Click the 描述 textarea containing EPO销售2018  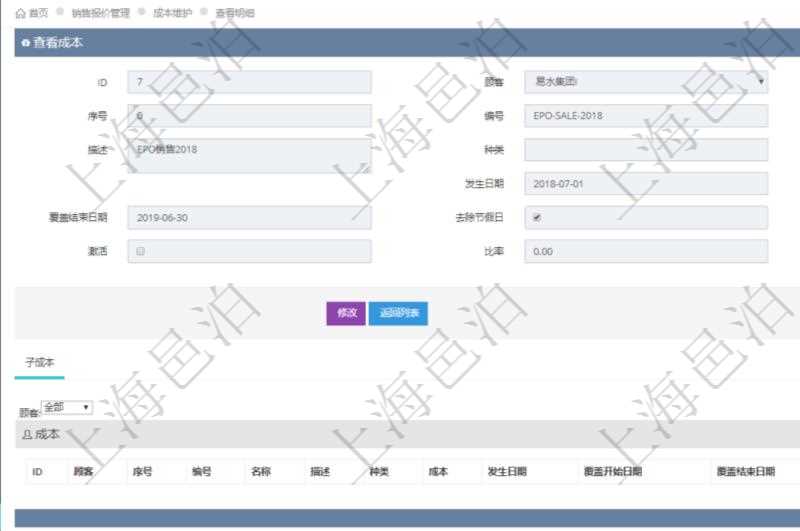coord(249,156)
